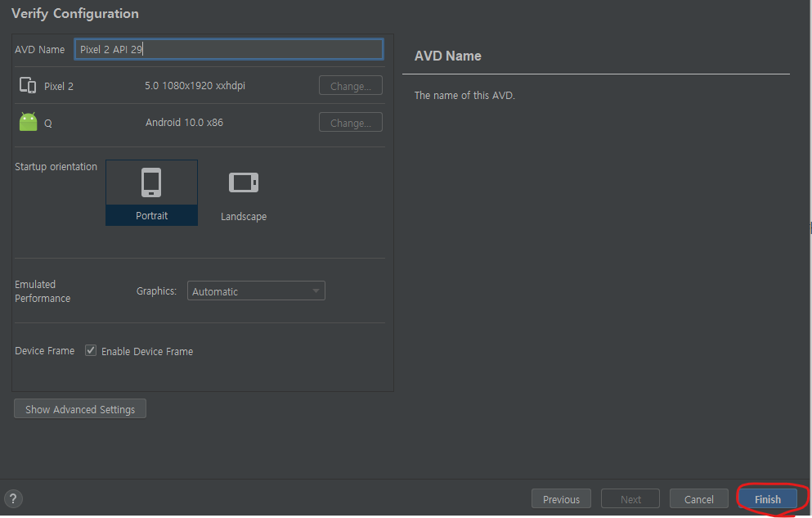Open the Graphics Automatic dropdown
This screenshot has width=812, height=518.
(x=256, y=291)
